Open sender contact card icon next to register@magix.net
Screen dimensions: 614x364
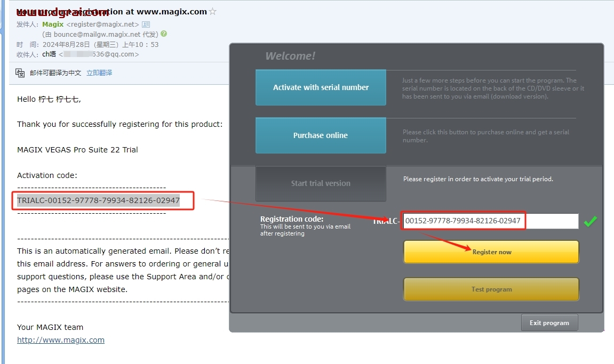[x=146, y=25]
